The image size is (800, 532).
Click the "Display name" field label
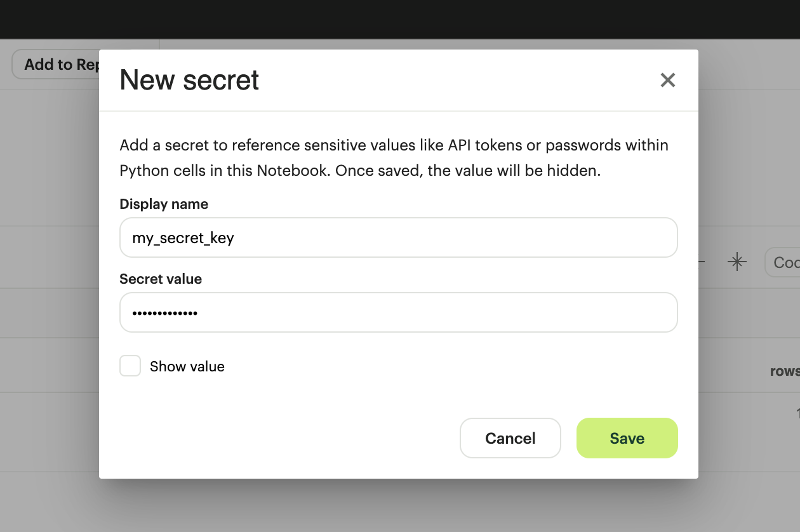pyautogui.click(x=164, y=204)
